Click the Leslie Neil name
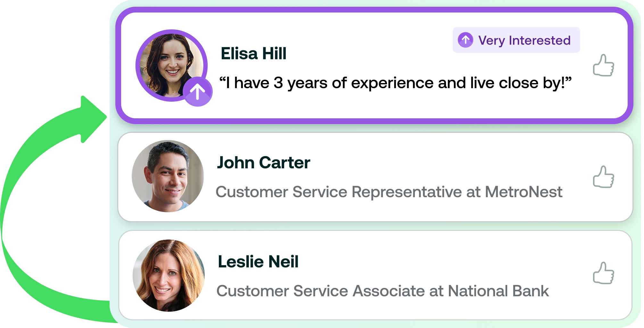Screen dimensions: 644x328 coord(258,262)
